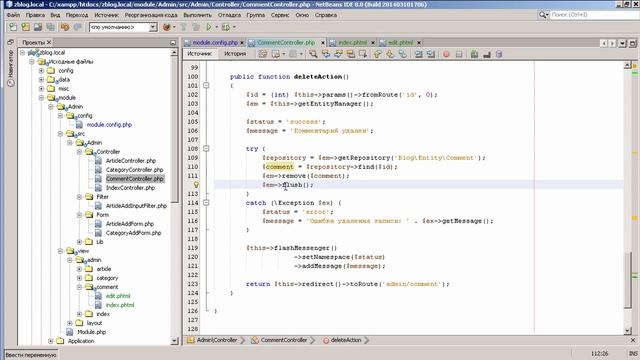
Task: Click the Find Previous Occurrence icon
Action: (326, 54)
